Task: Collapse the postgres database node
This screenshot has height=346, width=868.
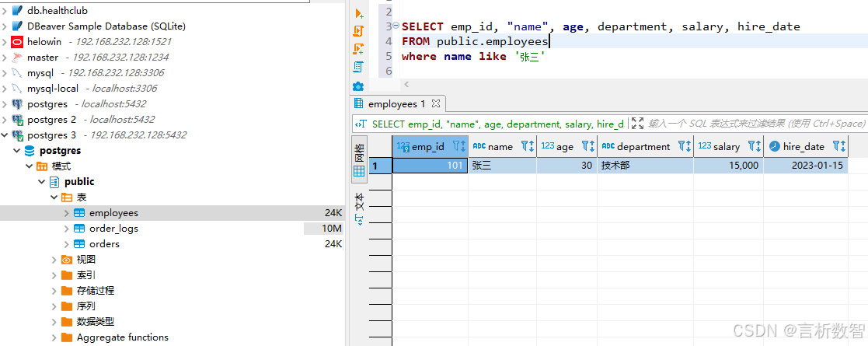Action: pyautogui.click(x=16, y=151)
